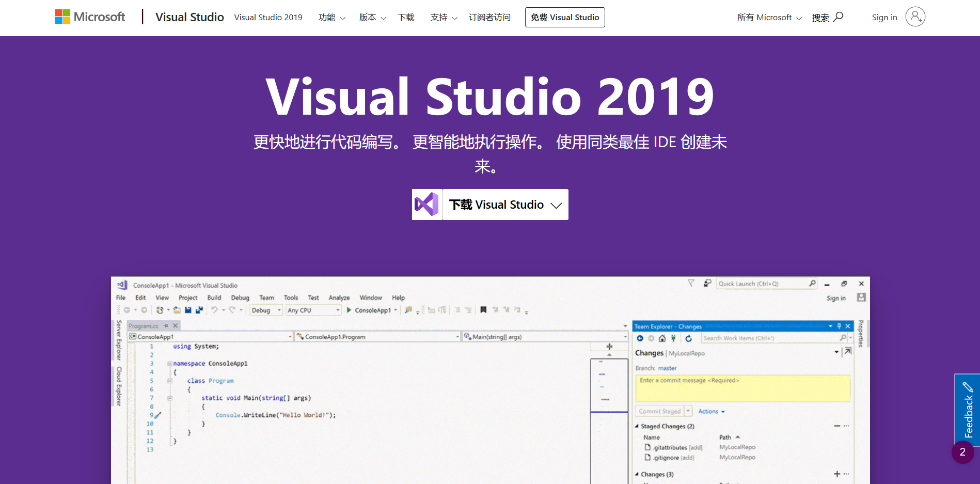980x484 pixels.
Task: Open the Build menu in Visual Studio
Action: tap(214, 298)
